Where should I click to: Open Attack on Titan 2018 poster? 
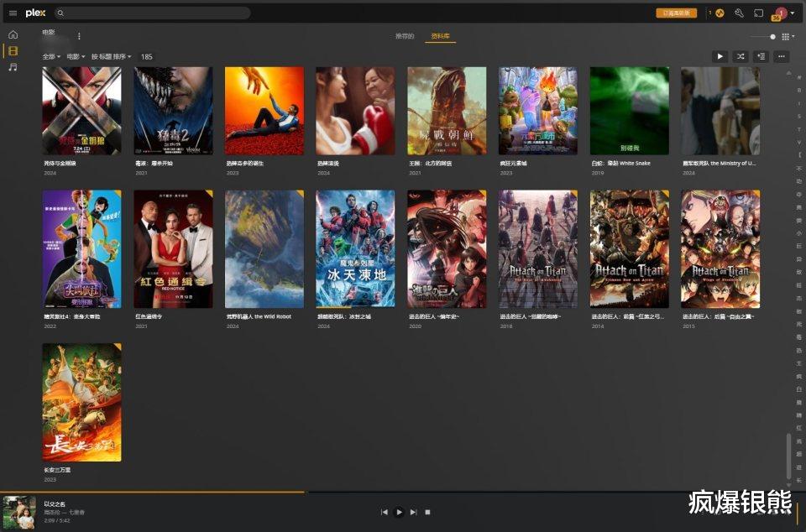tap(537, 249)
